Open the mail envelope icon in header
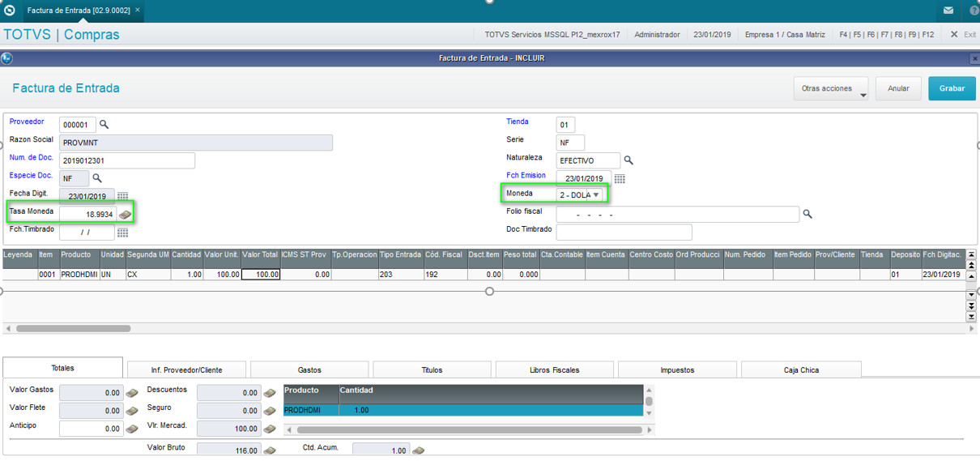 coord(948,10)
